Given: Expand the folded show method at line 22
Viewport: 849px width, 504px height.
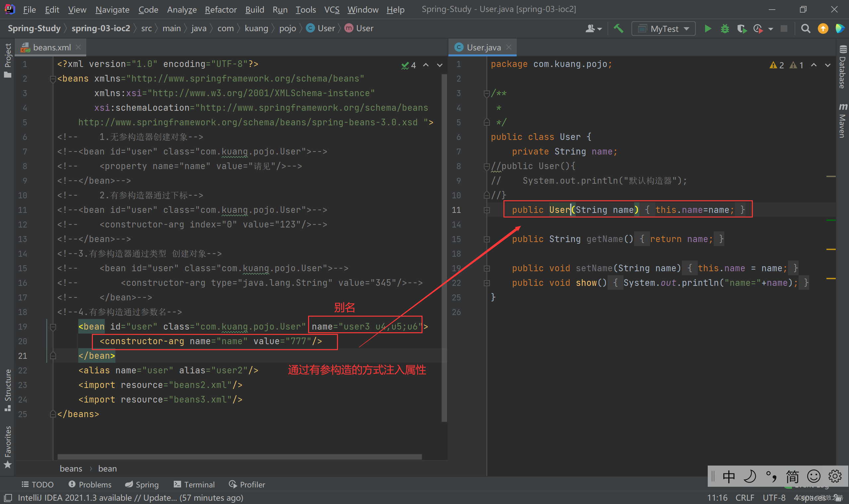Looking at the screenshot, I should (x=487, y=283).
